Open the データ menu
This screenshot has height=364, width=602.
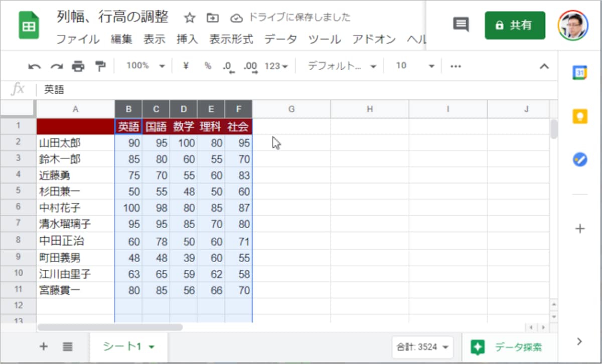click(x=280, y=39)
